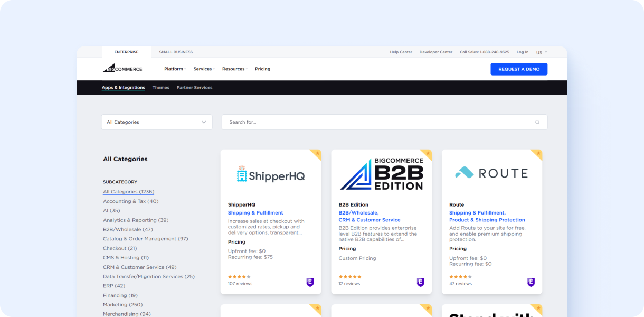Click the Custom Pricing text
Screen dimensions: 644x317
(x=357, y=258)
